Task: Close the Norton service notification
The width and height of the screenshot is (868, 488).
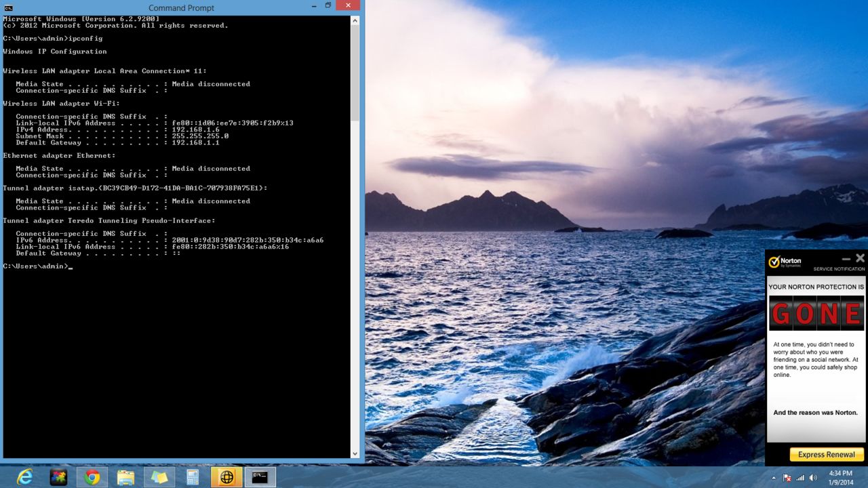Action: tap(860, 258)
